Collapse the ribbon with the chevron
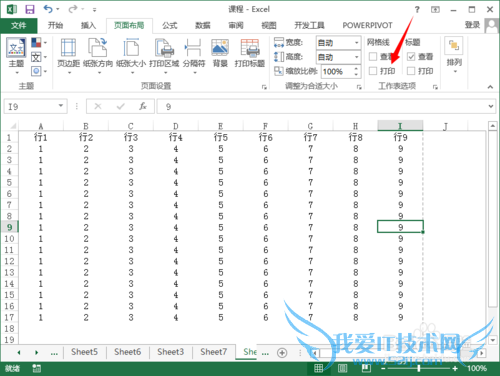 (490, 87)
